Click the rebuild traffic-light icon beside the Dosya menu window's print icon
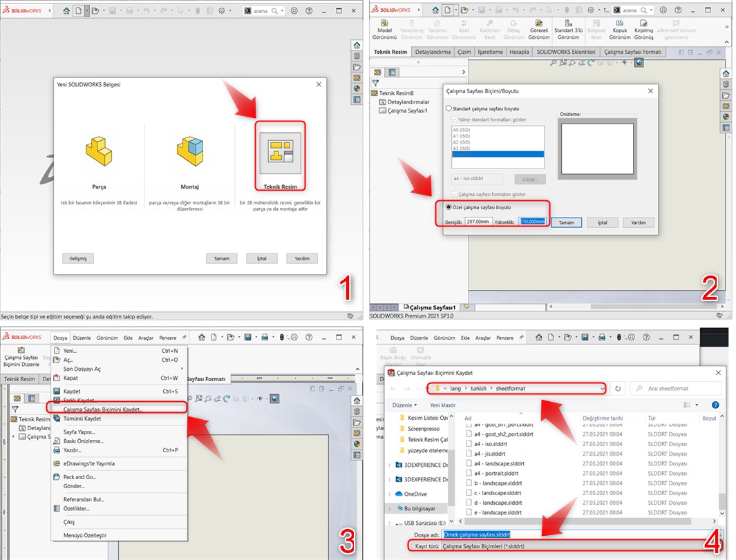The height and width of the screenshot is (560, 736). (x=282, y=337)
